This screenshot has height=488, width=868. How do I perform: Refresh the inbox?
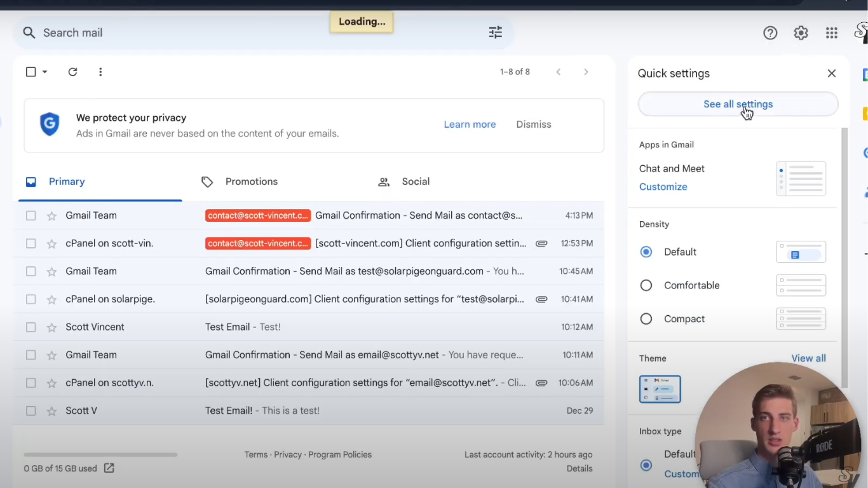[x=72, y=72]
